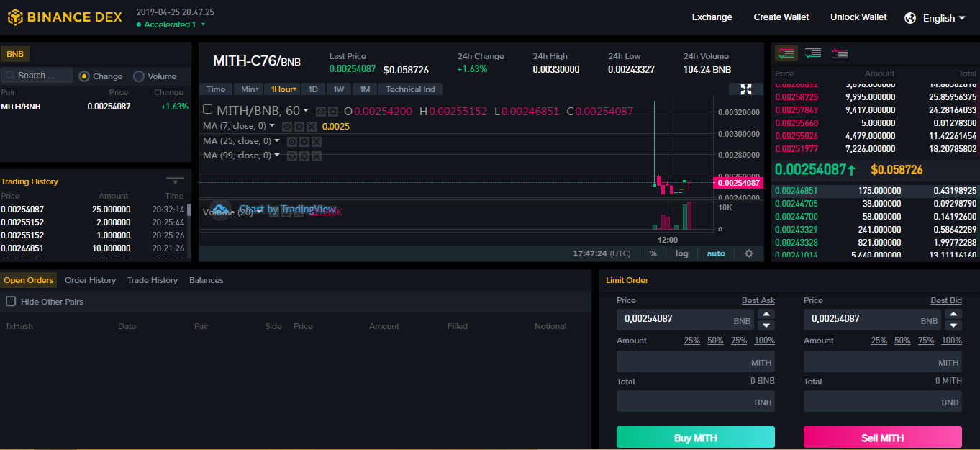The image size is (980, 450).
Task: Open the Exchange menu item
Action: tap(712, 17)
